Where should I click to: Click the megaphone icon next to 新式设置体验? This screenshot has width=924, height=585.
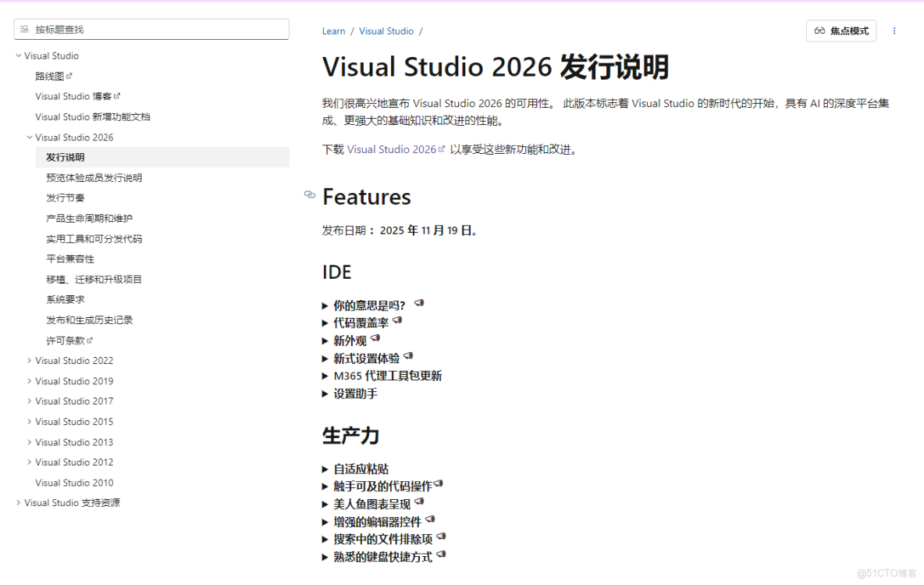click(409, 356)
